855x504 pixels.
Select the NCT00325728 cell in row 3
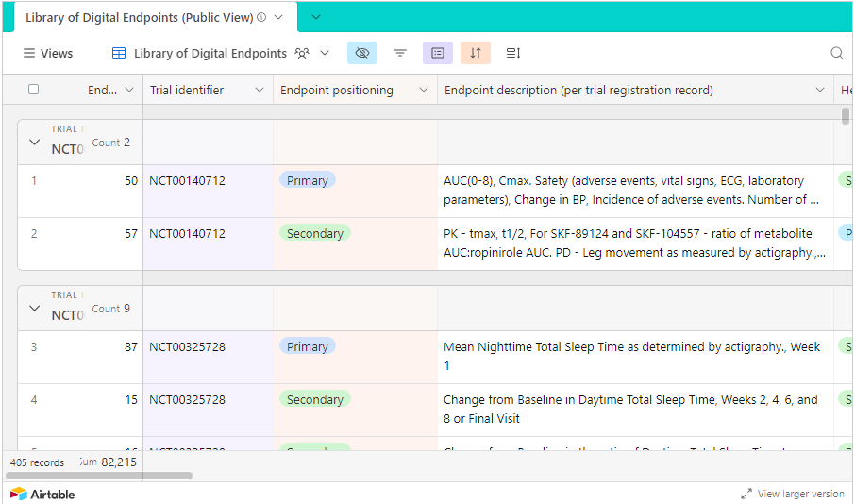pos(208,358)
